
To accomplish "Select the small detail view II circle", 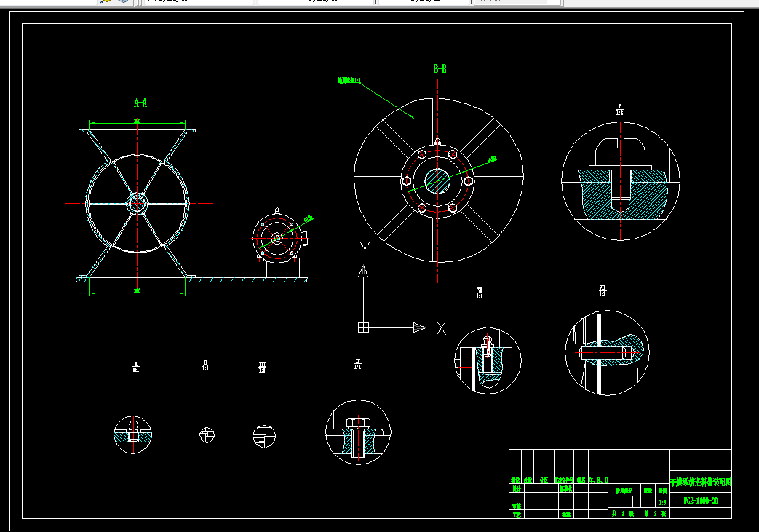I will pos(207,434).
